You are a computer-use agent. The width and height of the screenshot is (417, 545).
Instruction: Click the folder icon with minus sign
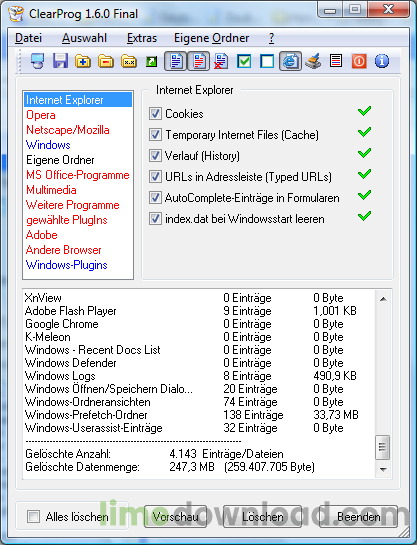pos(106,62)
